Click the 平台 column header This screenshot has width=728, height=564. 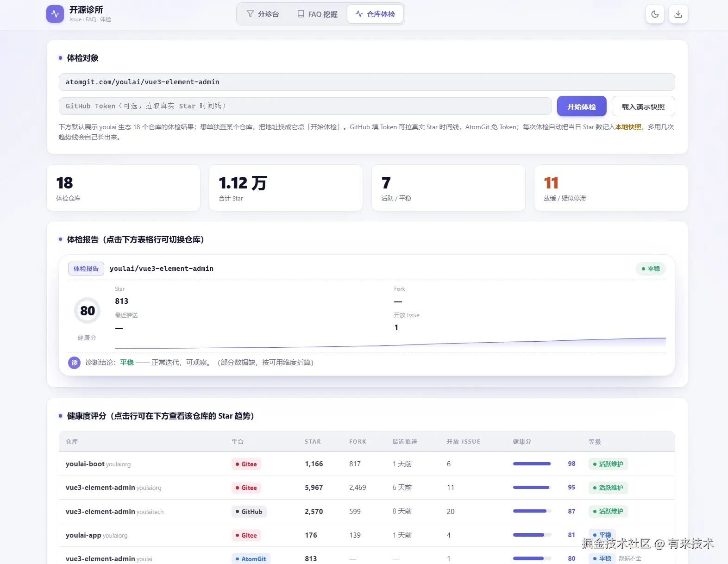(238, 442)
